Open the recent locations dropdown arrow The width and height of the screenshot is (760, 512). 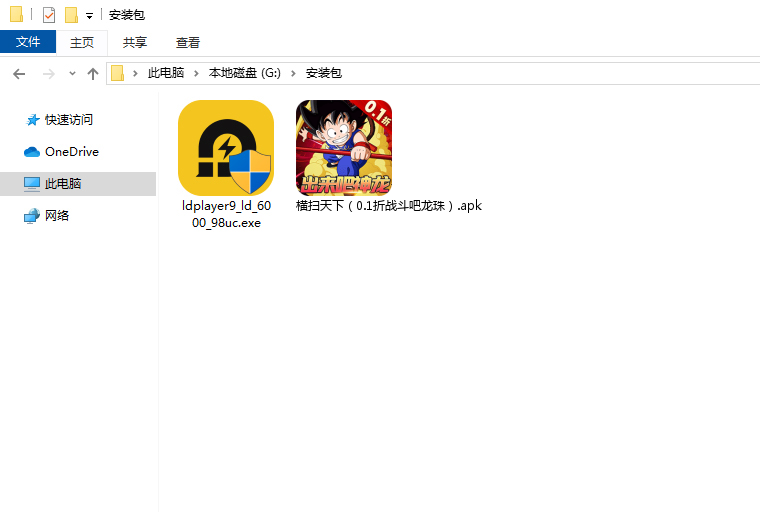72,74
